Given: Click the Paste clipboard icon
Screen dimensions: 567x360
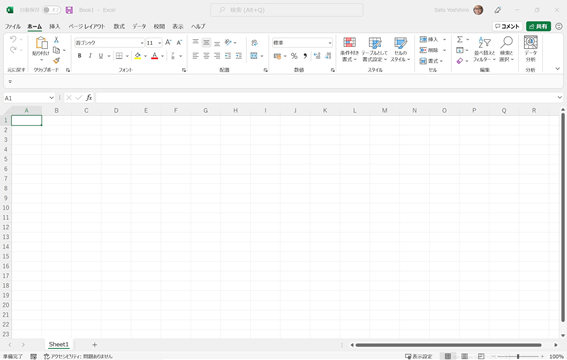Looking at the screenshot, I should pos(41,43).
